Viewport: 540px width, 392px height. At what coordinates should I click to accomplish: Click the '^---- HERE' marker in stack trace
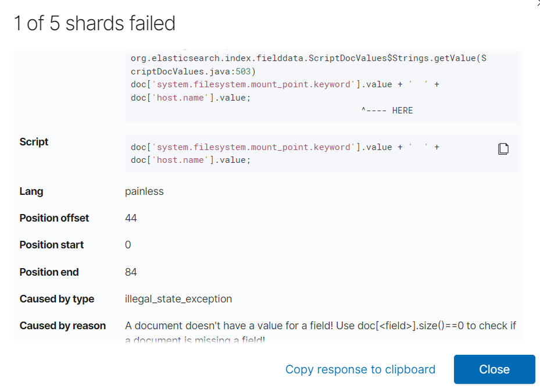point(387,111)
